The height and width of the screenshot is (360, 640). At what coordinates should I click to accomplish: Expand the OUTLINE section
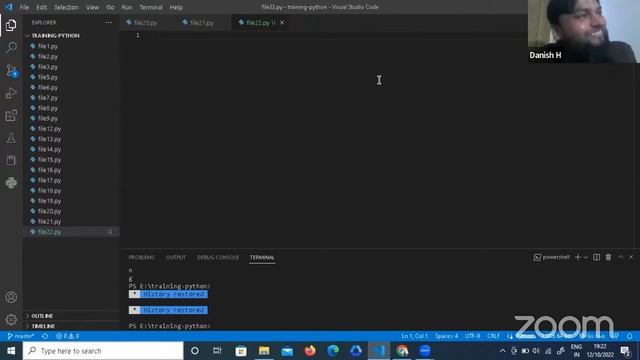(x=42, y=316)
